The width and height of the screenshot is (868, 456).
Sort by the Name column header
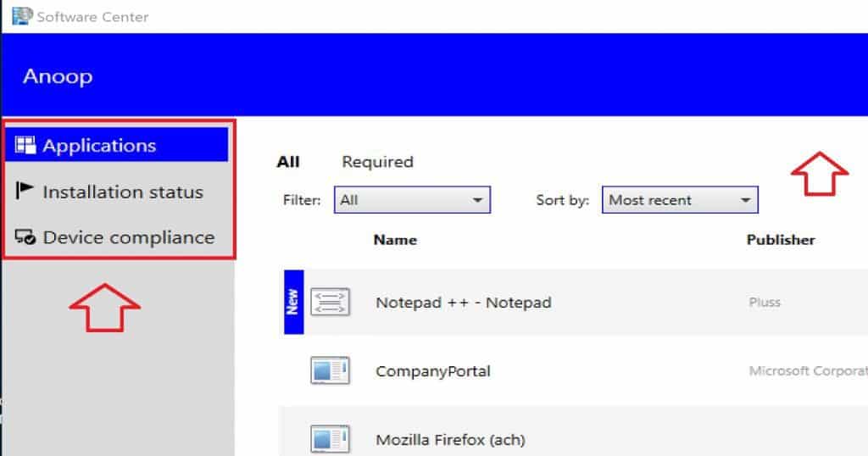(x=395, y=240)
